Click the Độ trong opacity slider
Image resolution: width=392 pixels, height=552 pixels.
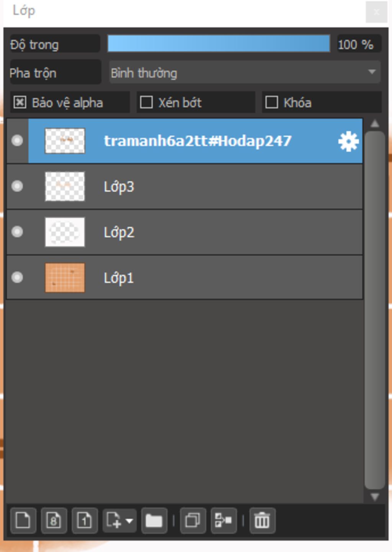(x=219, y=44)
